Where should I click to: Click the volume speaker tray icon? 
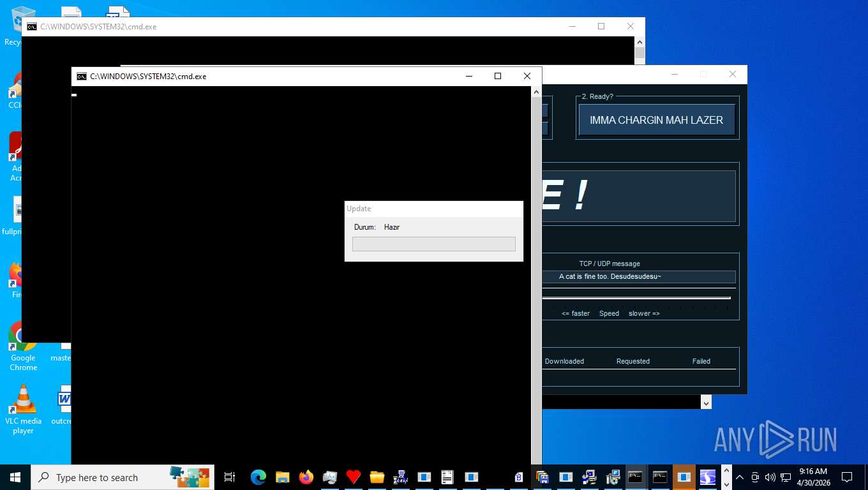[770, 477]
